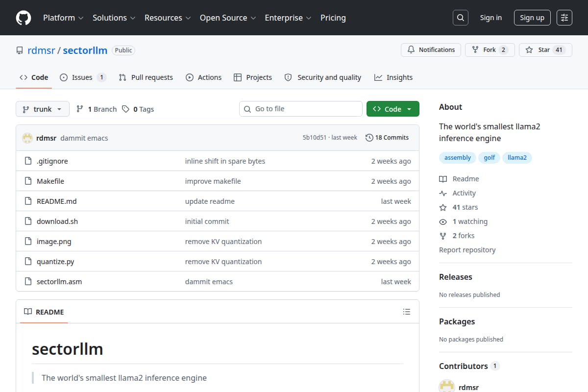Click the file icon beside sectorllm.asm
Viewport: 588px width, 392px height.
pos(28,282)
